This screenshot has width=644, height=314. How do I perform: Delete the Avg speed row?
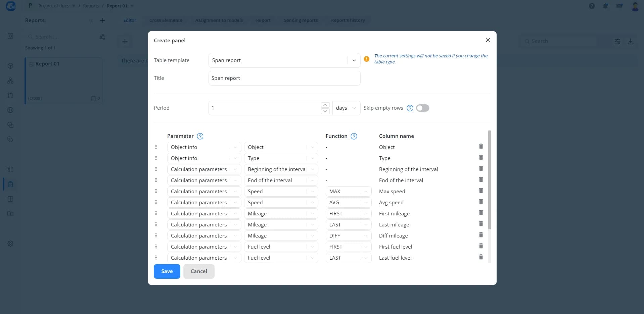pos(481,202)
